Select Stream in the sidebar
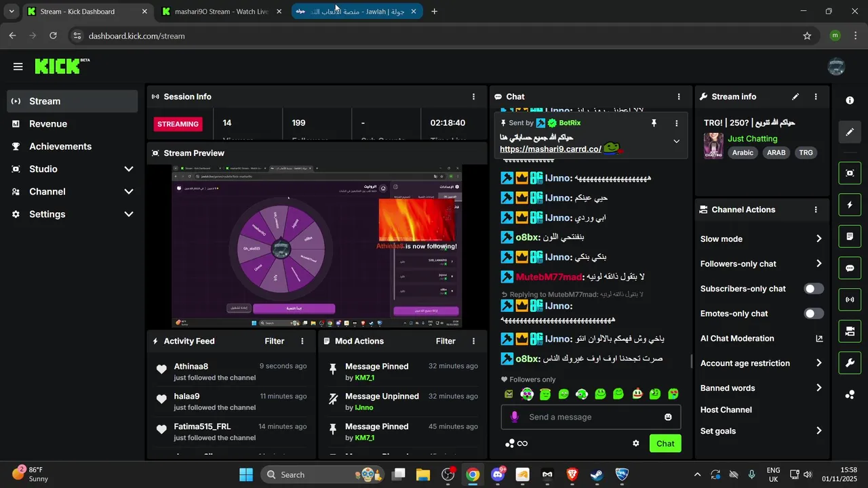868x488 pixels. tap(73, 101)
